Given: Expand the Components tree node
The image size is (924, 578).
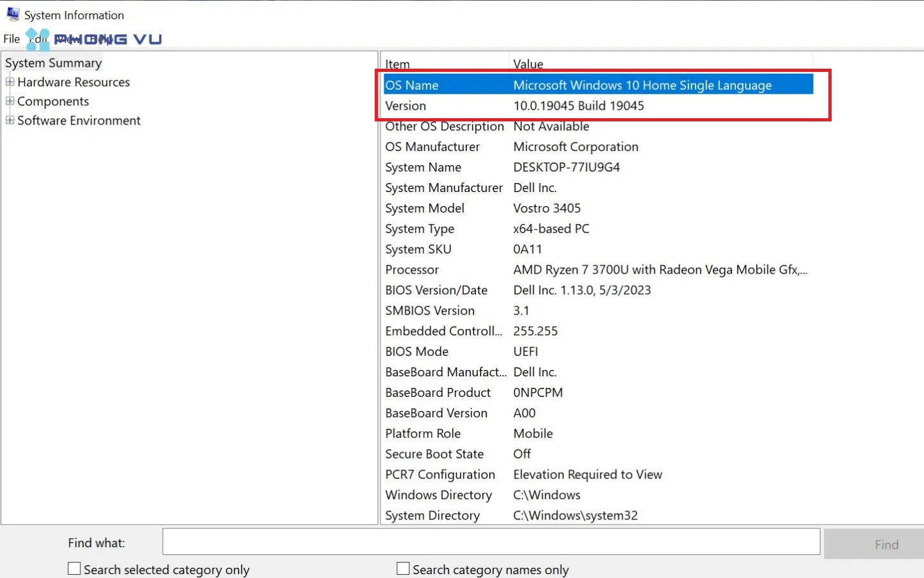Looking at the screenshot, I should [10, 101].
